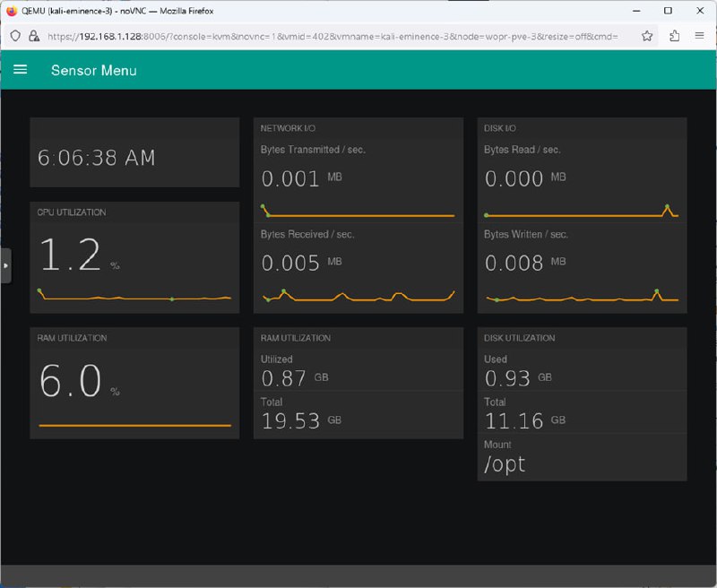Click the Firefox tracking protection shield icon
The image size is (717, 588).
(x=15, y=37)
